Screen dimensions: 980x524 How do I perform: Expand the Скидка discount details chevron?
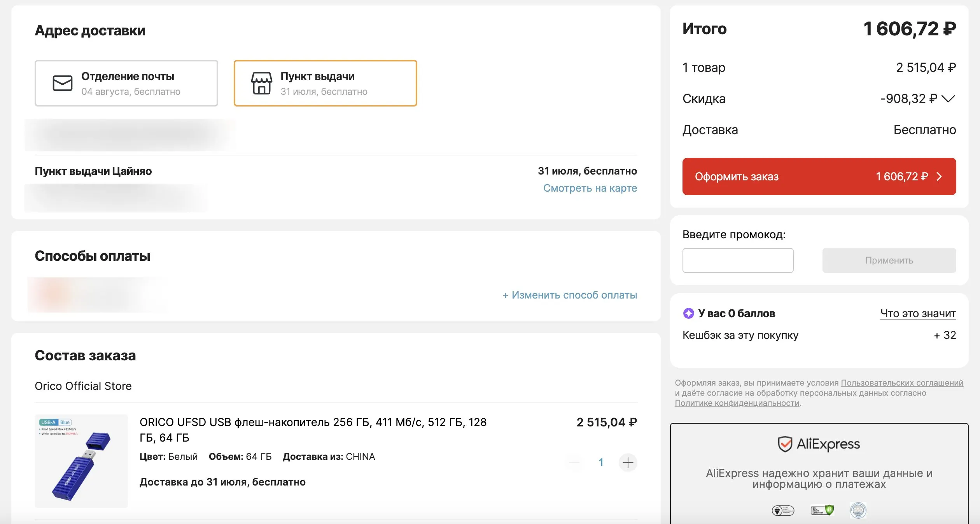coord(948,99)
